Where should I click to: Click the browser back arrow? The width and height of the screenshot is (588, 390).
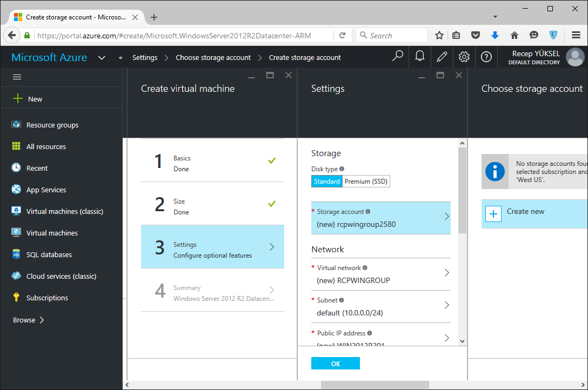(x=12, y=35)
